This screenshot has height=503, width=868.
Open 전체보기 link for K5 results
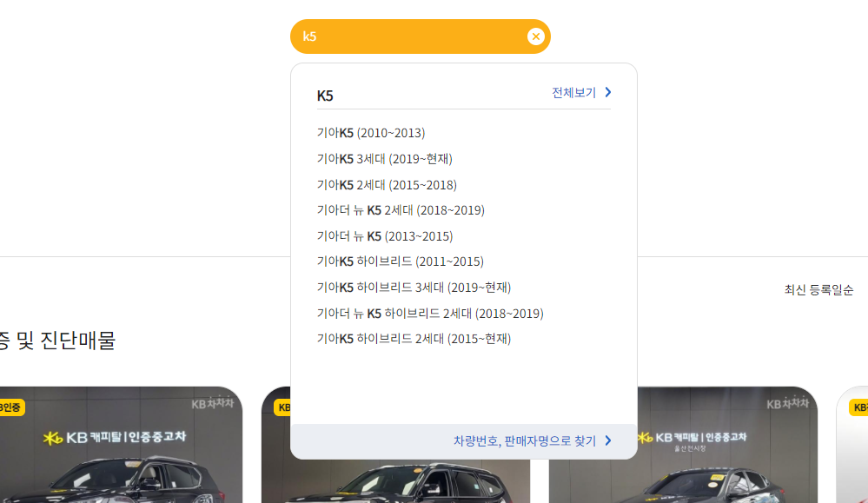573,92
